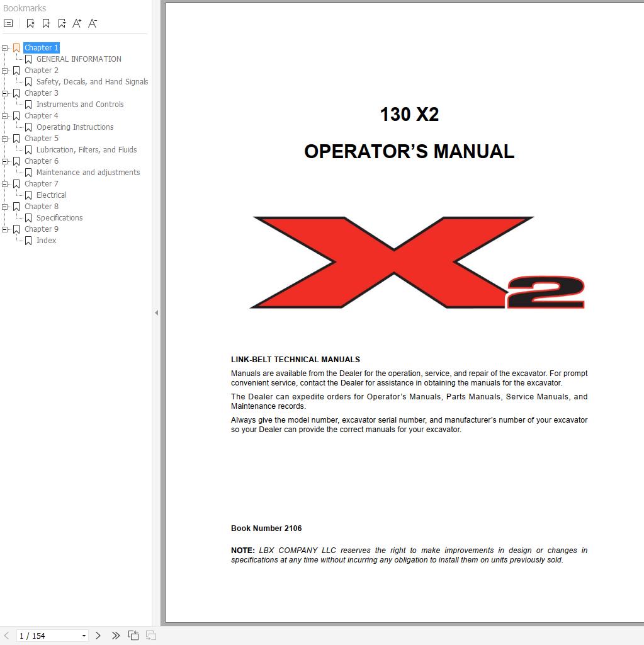The image size is (644, 645).
Task: Open Lubrication, Filters, and Fluids bookmark
Action: pos(86,150)
